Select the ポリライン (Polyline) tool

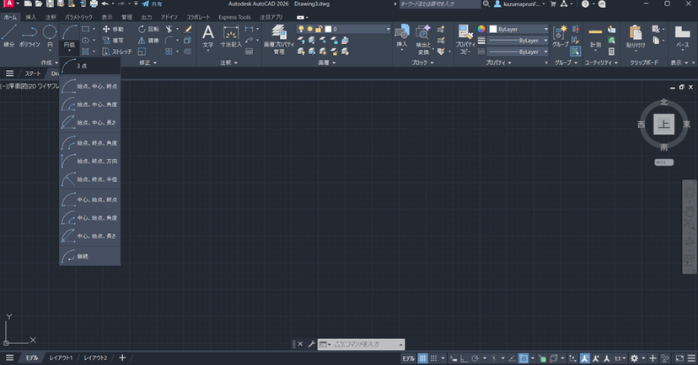pyautogui.click(x=29, y=36)
